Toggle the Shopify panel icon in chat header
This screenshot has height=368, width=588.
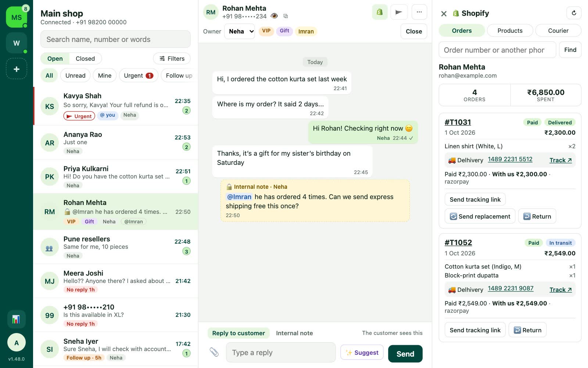click(x=380, y=12)
